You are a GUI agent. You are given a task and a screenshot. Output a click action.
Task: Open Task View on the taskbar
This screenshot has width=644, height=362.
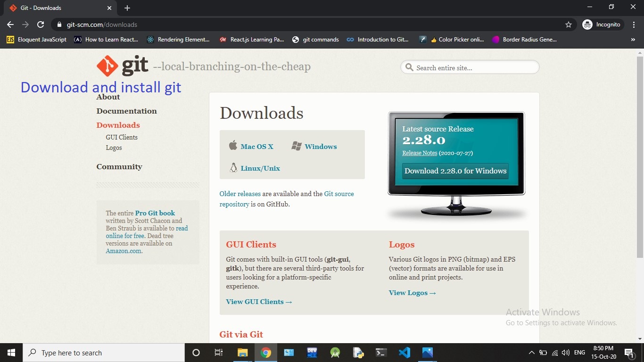point(219,353)
